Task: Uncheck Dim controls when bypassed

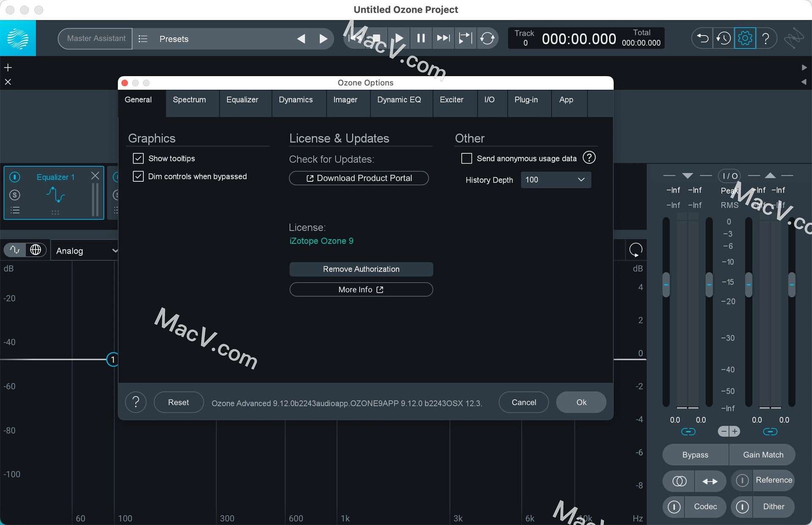Action: point(138,176)
